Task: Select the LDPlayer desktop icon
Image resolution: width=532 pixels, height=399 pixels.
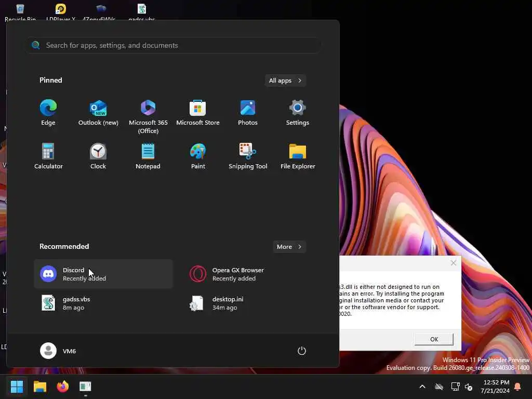Action: [61, 11]
